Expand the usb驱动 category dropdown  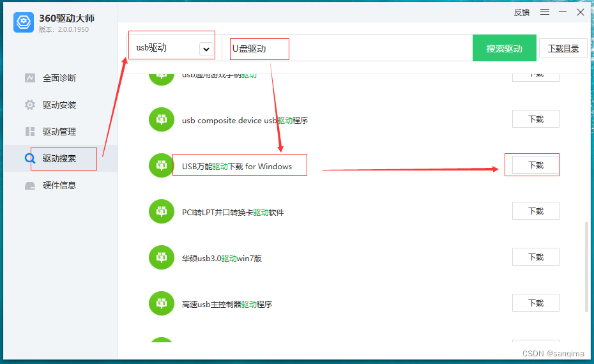pos(174,48)
